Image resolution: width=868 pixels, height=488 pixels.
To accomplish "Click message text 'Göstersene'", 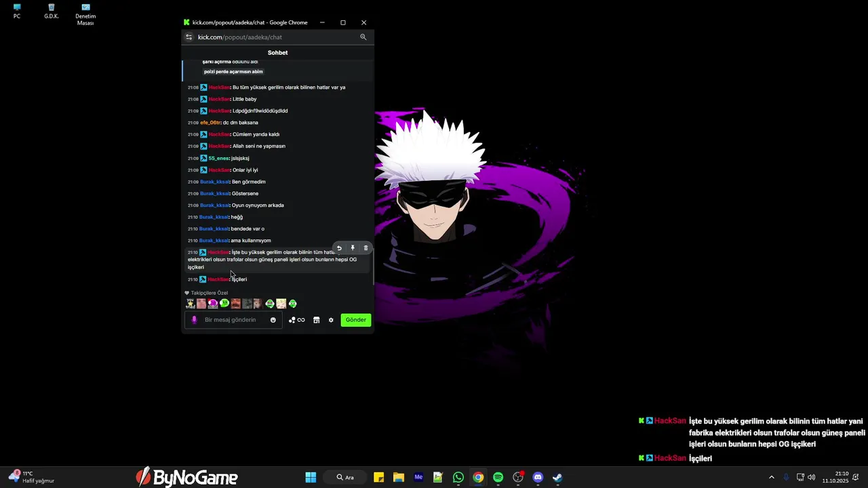I will 245,194.
